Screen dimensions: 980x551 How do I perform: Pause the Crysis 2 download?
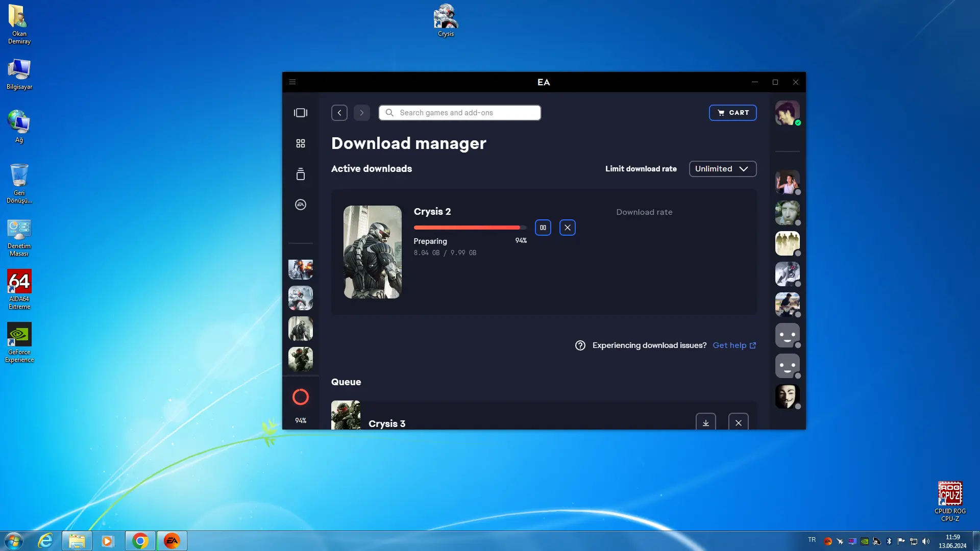pos(543,228)
